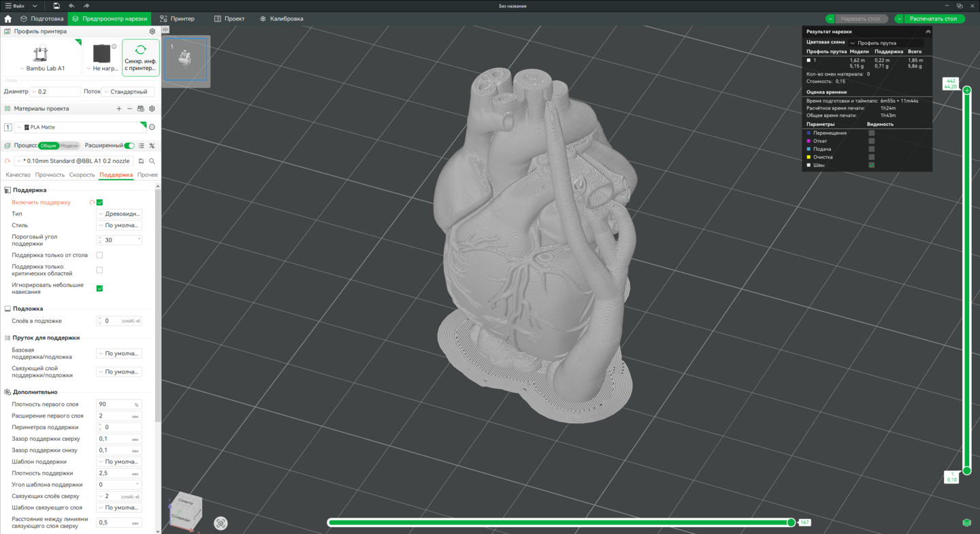This screenshot has width=980, height=534.
Task: Open color scheme dropdown in results
Action: point(886,43)
